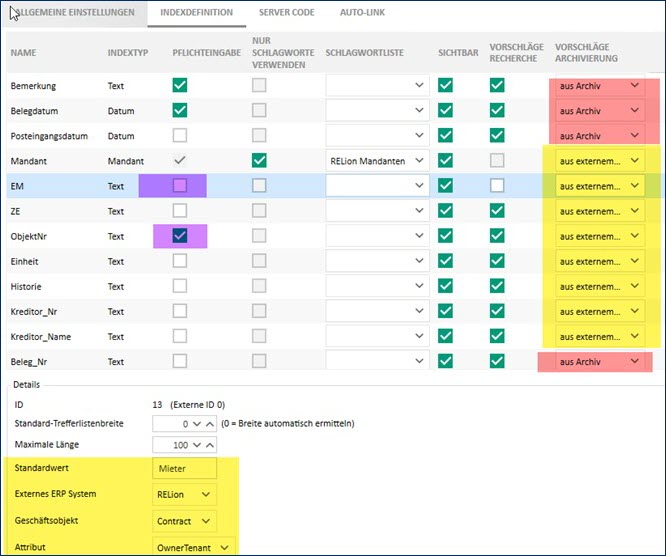Toggle Nur Schlagworte verwenden for Mandant
666x556 pixels.
260,160
